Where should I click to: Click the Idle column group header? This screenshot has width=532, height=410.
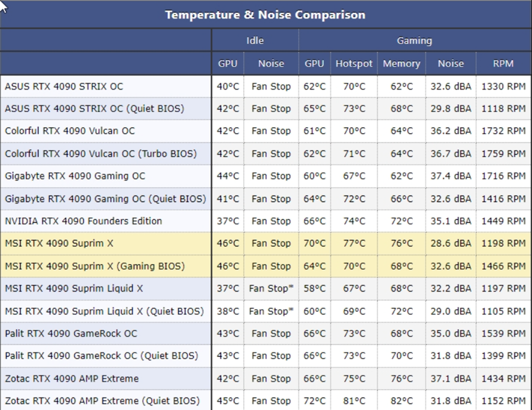click(255, 40)
